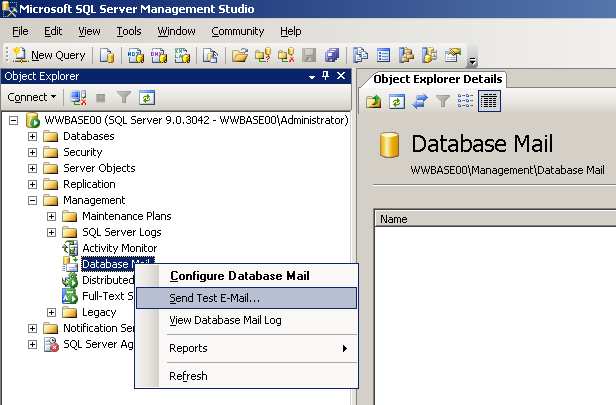Click the Summary list icon in main toolbar
The width and height of the screenshot is (616, 405).
(383, 55)
